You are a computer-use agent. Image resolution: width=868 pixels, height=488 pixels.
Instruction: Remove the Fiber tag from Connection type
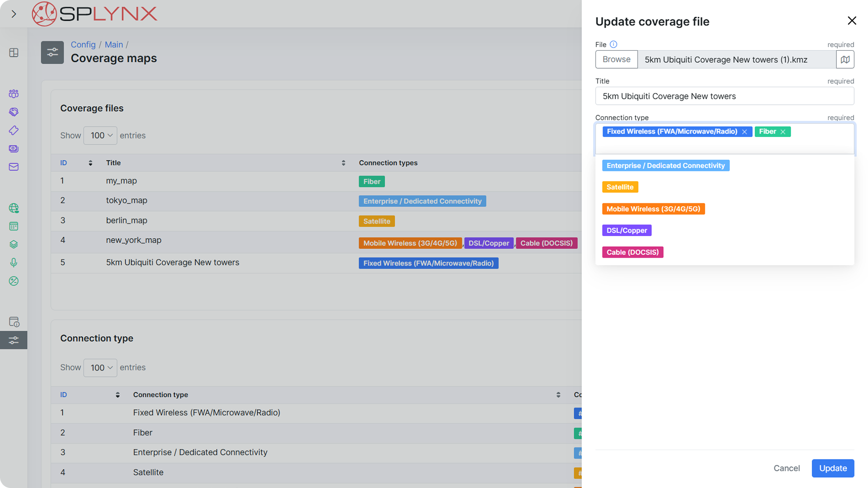(x=783, y=132)
